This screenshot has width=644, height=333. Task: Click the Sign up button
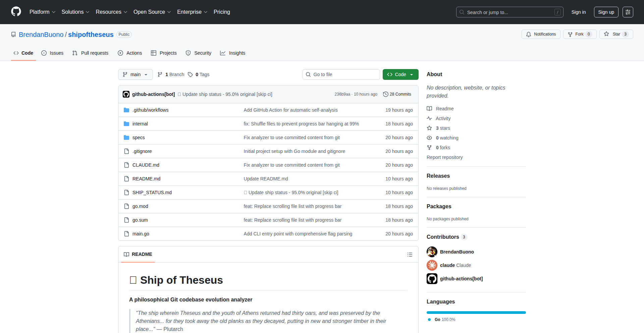[606, 12]
